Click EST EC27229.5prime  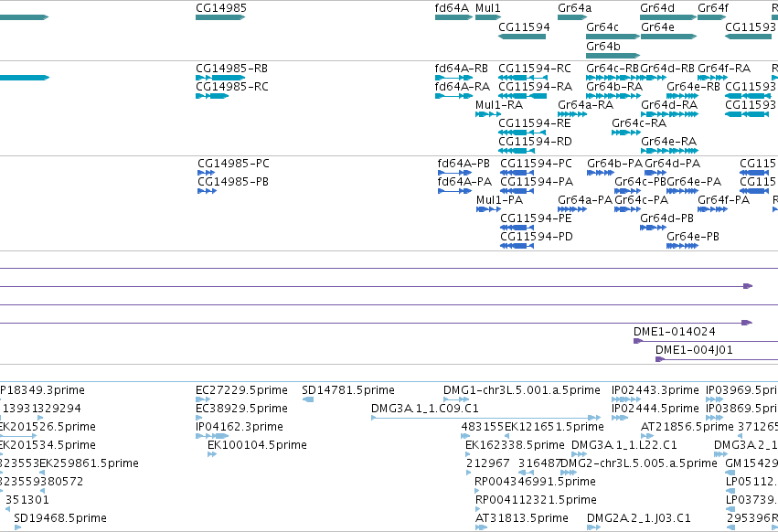tap(241, 390)
